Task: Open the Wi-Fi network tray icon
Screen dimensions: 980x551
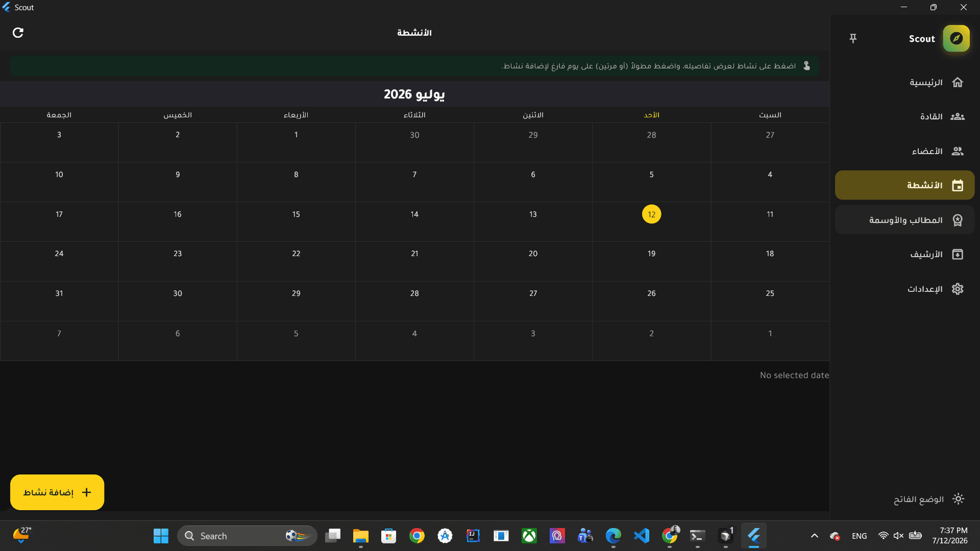Action: [x=883, y=536]
